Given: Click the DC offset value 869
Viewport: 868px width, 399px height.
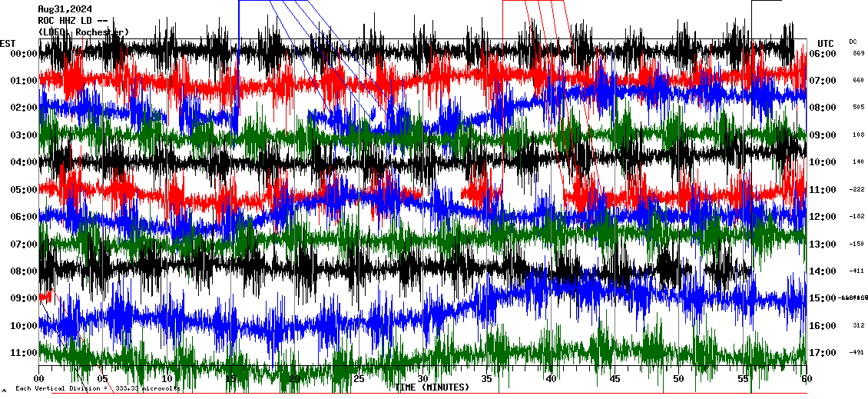Looking at the screenshot, I should coord(858,53).
